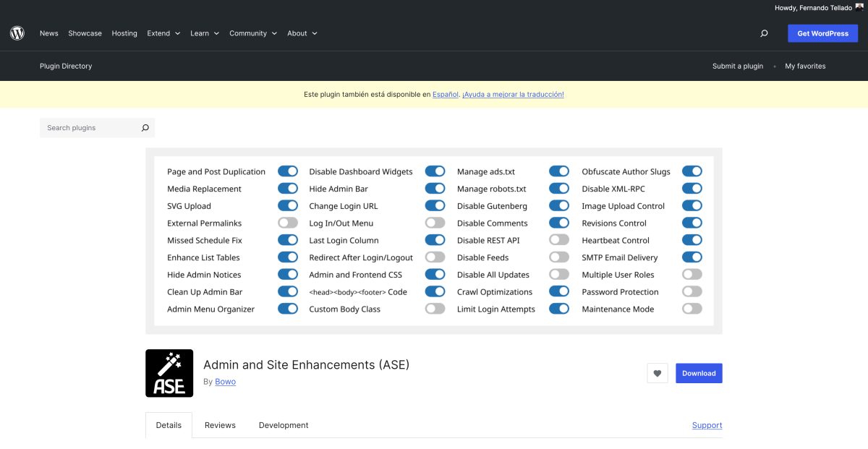Download the plugin
Viewport: 868px width, 449px height.
click(698, 373)
